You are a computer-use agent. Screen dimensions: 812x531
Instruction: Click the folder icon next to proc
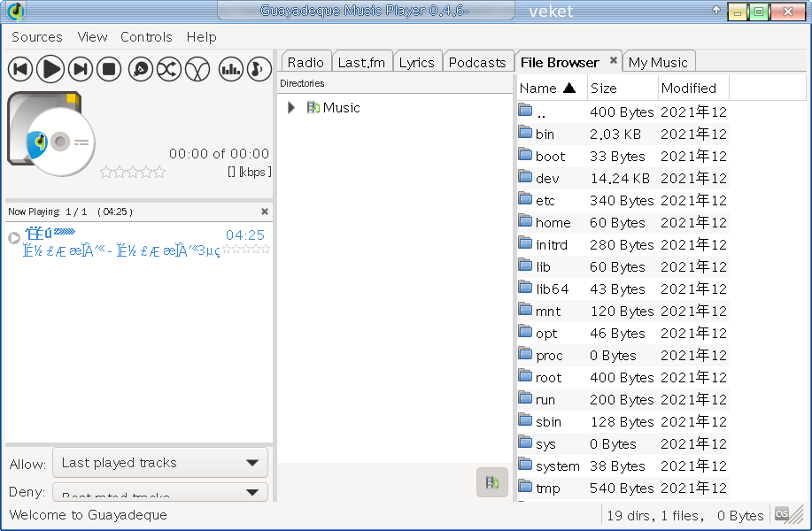(526, 353)
